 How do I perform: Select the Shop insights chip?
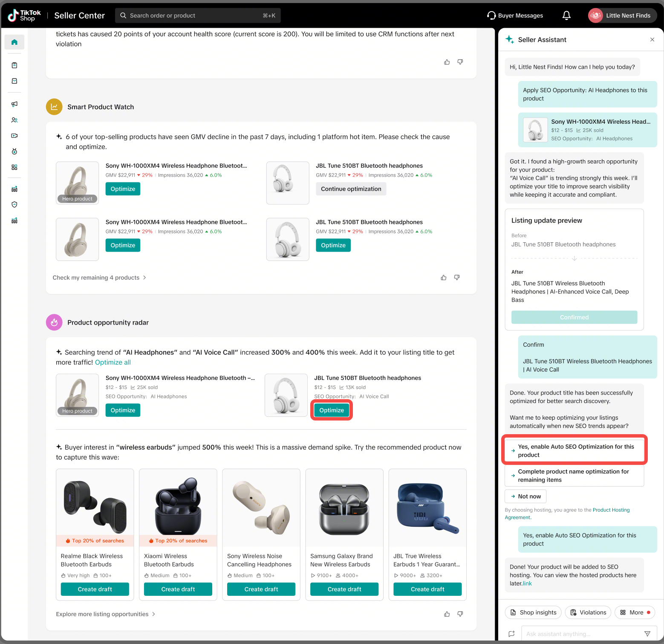(533, 612)
